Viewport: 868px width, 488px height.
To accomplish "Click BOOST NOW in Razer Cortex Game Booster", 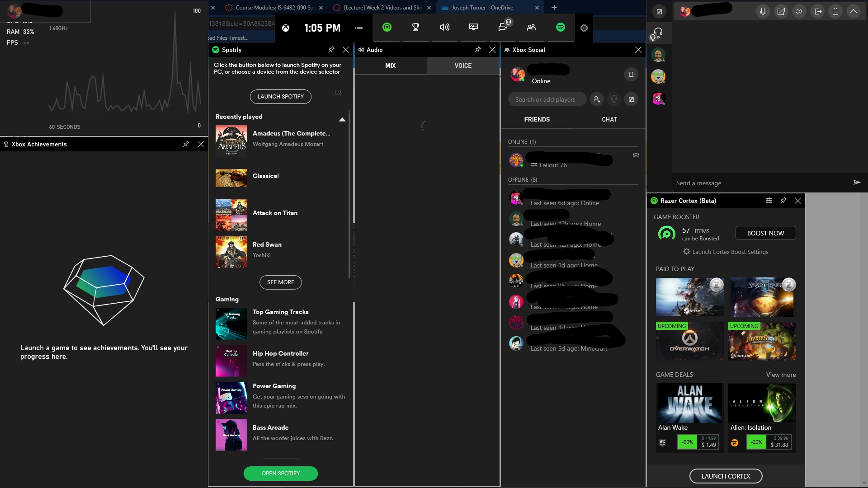I will coord(766,233).
